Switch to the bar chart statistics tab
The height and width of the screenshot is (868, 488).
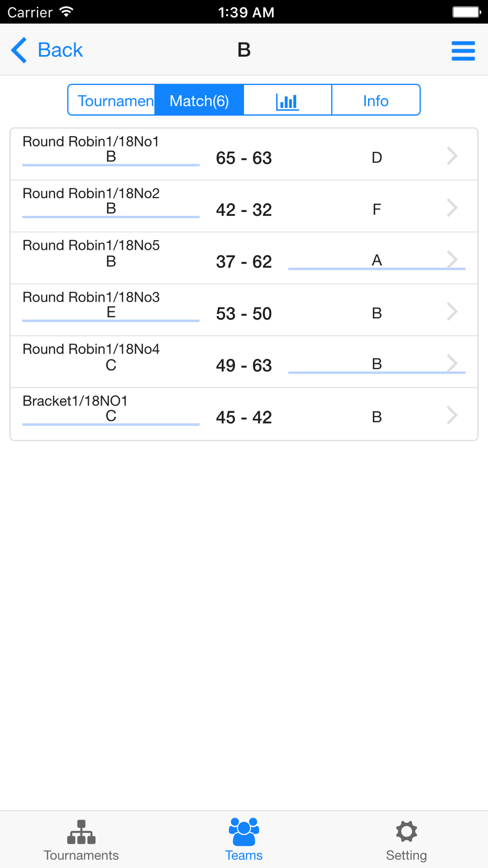click(x=287, y=101)
